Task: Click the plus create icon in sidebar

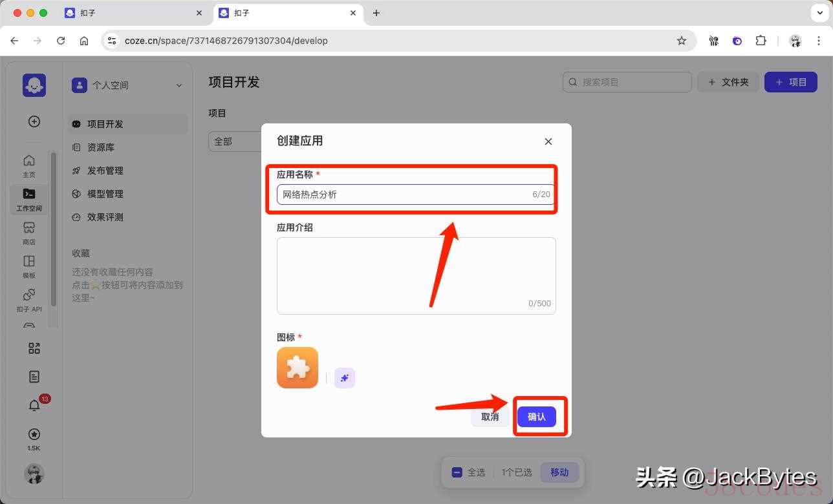Action: 34,121
